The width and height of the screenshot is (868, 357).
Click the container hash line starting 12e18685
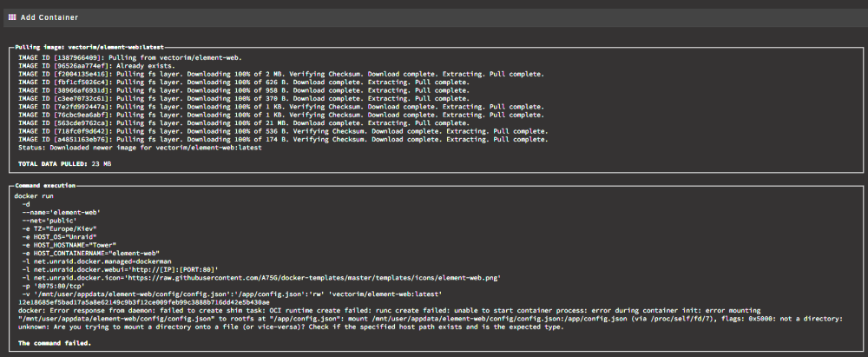[x=143, y=302]
